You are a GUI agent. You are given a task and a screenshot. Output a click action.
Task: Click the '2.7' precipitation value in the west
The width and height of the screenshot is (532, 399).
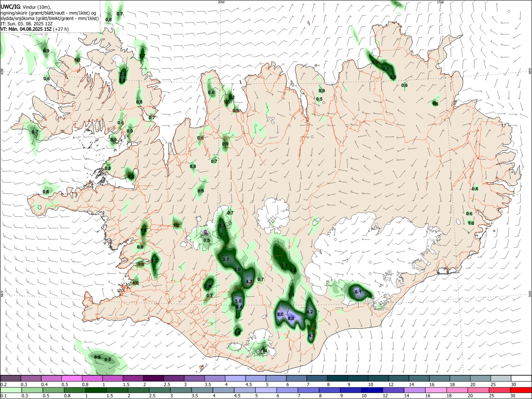tap(154, 261)
